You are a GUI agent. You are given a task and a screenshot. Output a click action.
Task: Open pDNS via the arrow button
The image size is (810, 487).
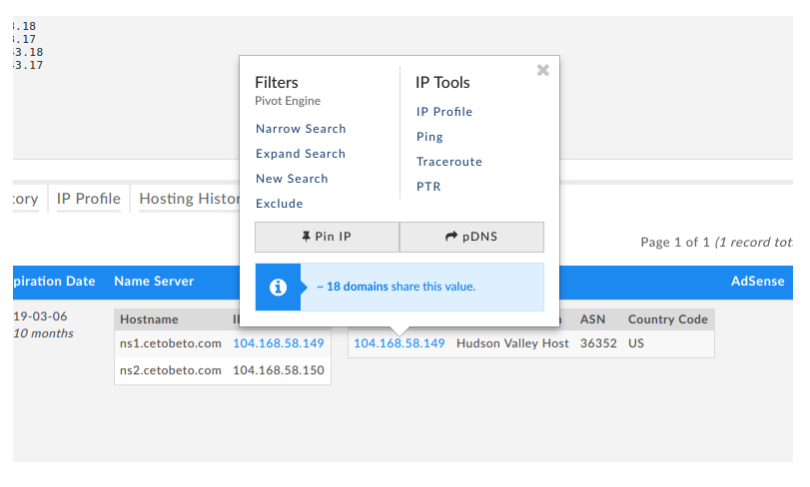(x=472, y=237)
